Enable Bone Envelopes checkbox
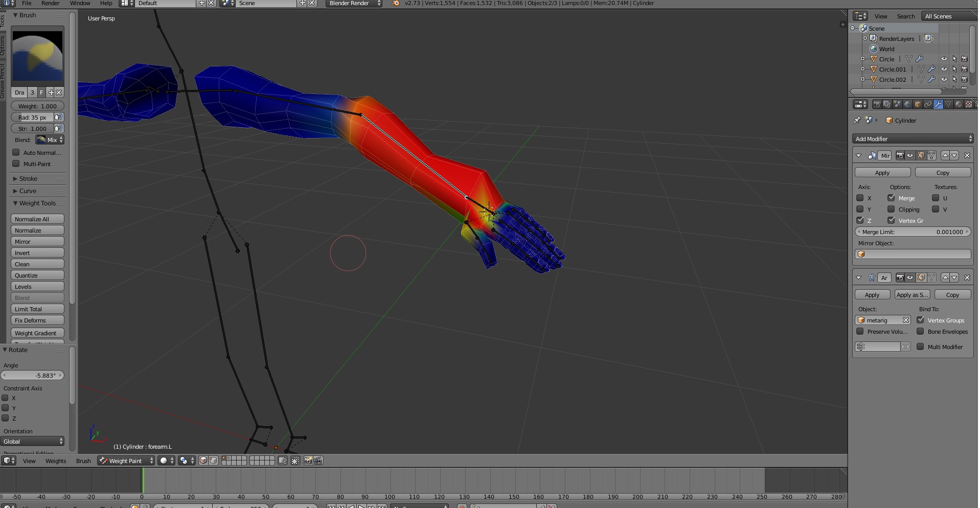 [920, 332]
